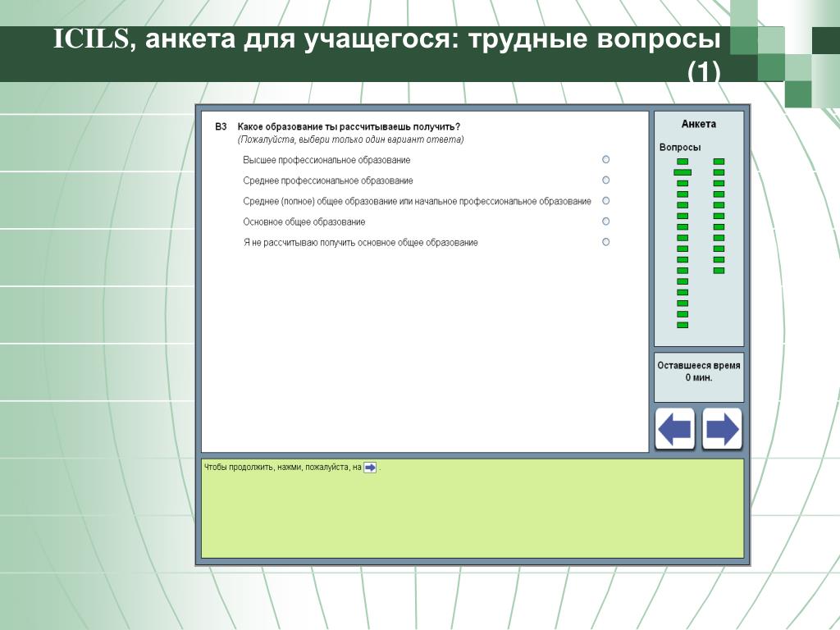Choose 'Высшее профессиональное образование' radio button
The height and width of the screenshot is (630, 840).
click(606, 160)
